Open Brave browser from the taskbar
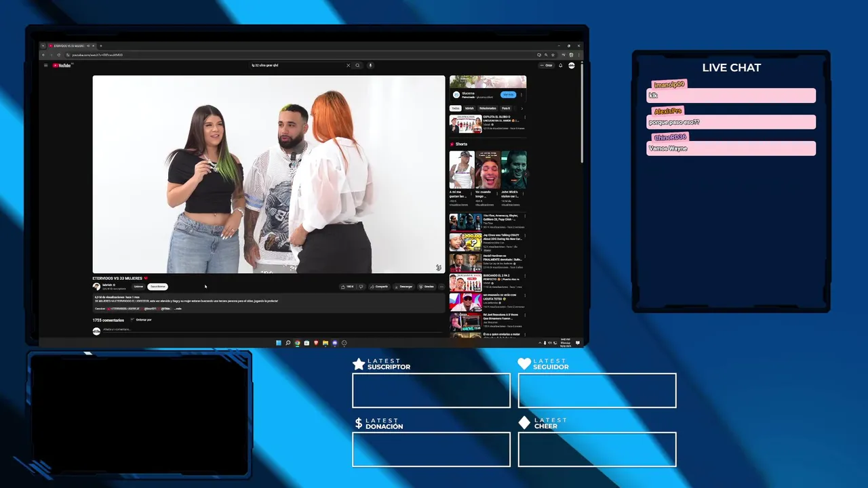This screenshot has height=488, width=868. click(316, 343)
